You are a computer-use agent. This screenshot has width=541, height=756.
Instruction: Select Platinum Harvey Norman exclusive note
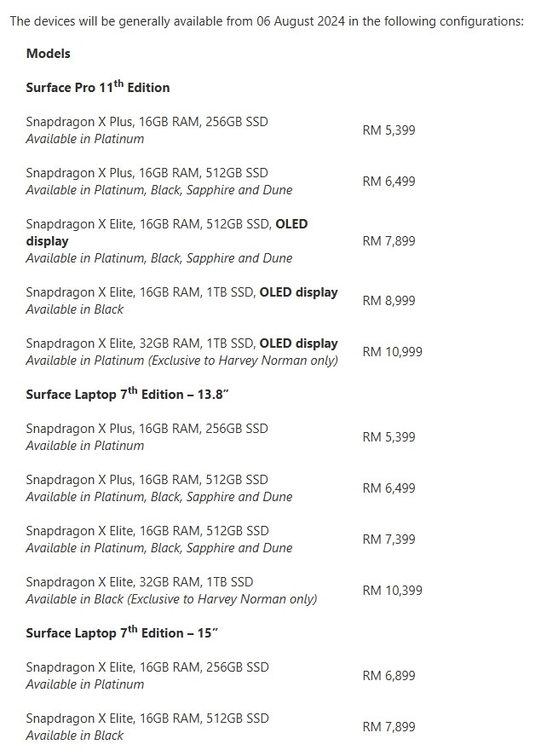[181, 361]
